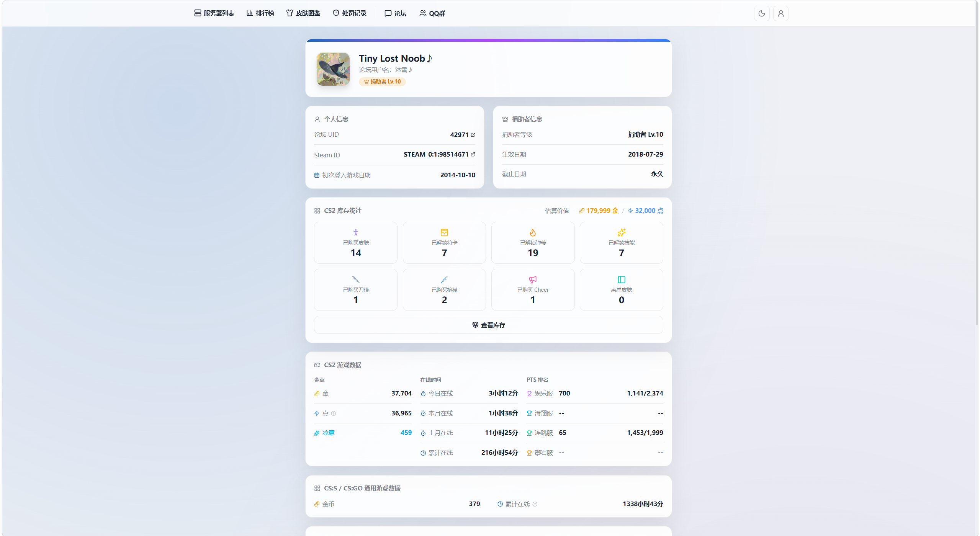Screen dimensions: 980x536
Task: Click the grid icon next to CS2 库存统计
Action: pyautogui.click(x=317, y=211)
